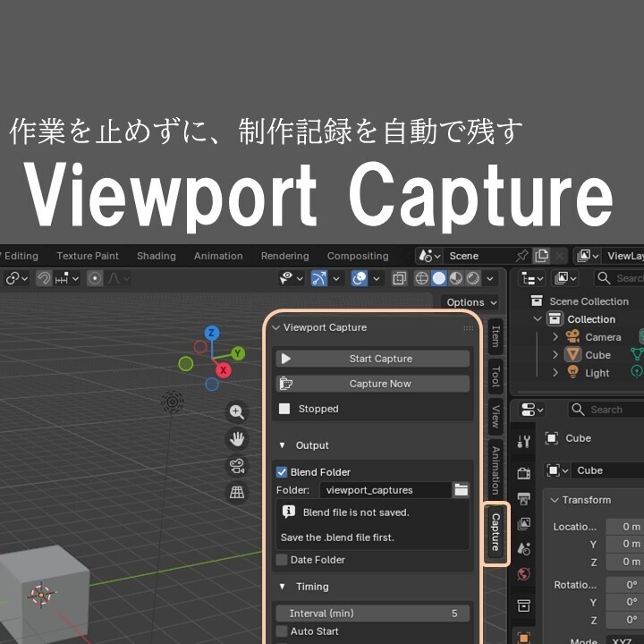Image resolution: width=644 pixels, height=644 pixels.
Task: Open the Options dropdown in viewport
Action: [x=470, y=302]
